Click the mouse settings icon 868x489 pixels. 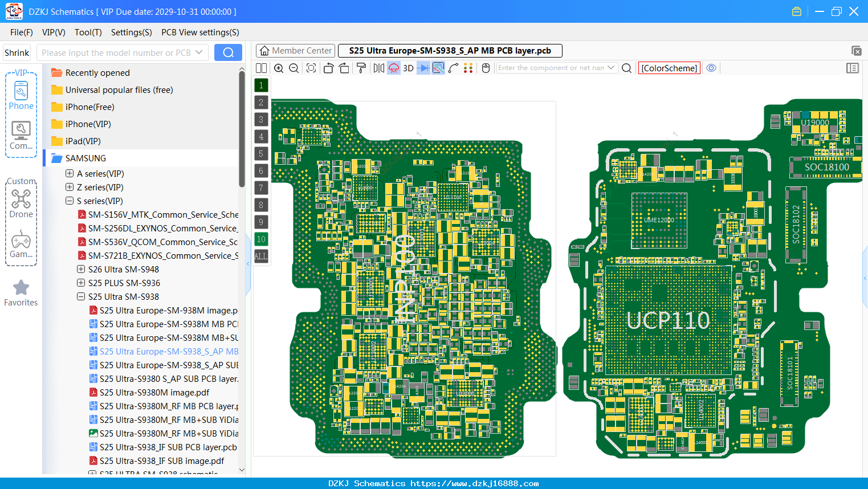click(x=486, y=68)
